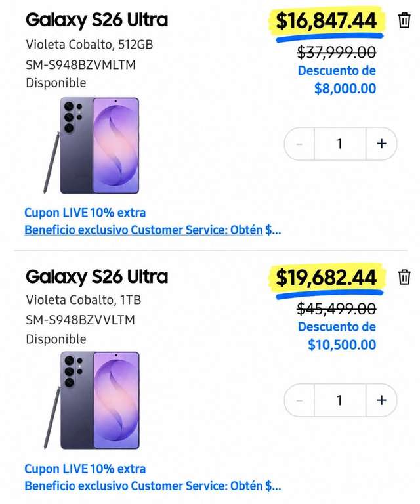The image size is (420, 504).
Task: Click the $19,682.44 highlighted price
Action: pyautogui.click(x=326, y=278)
